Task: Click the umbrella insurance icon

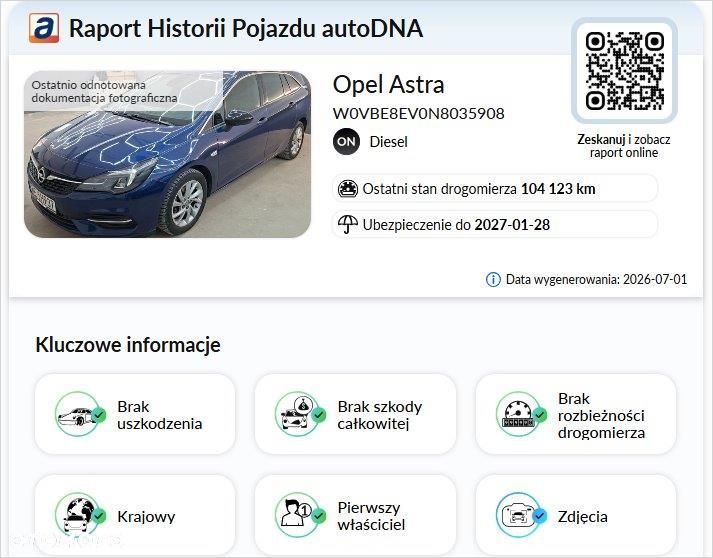Action: [x=348, y=224]
